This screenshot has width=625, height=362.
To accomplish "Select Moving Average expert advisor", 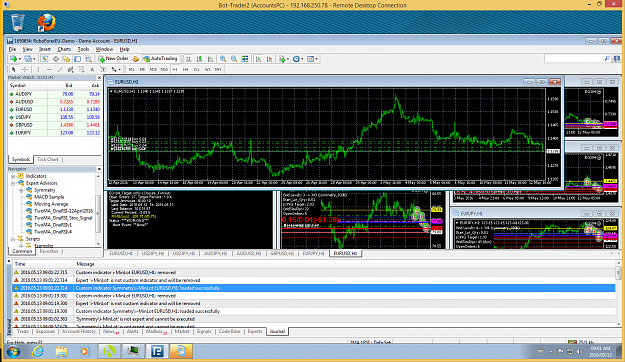I will [51, 204].
